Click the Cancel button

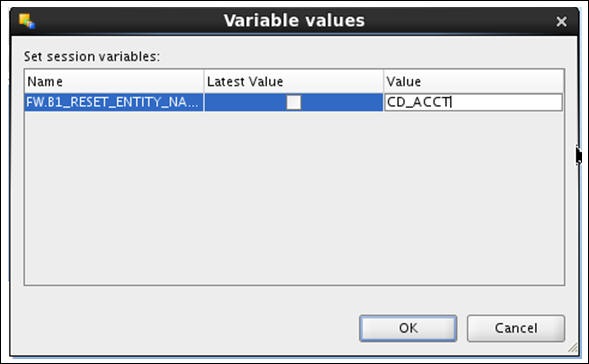click(516, 328)
